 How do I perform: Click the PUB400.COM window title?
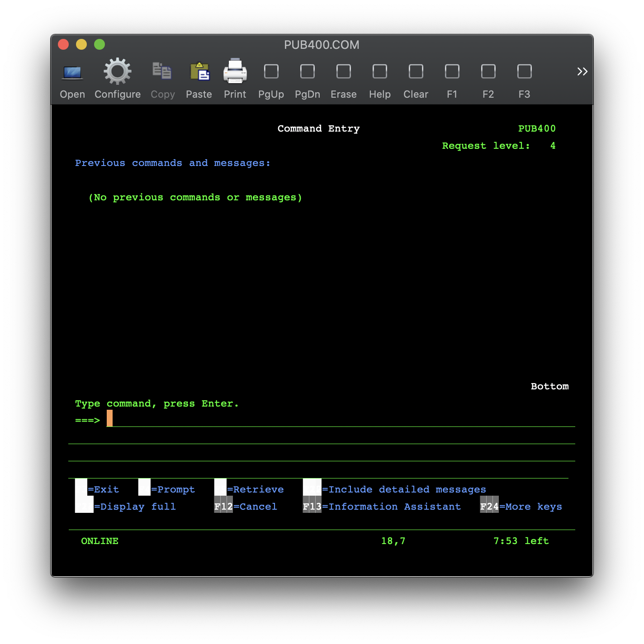point(322,45)
